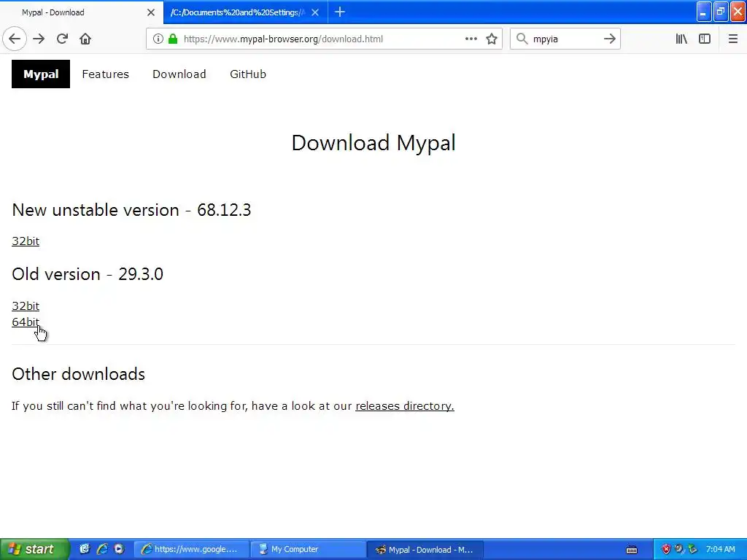747x560 pixels.
Task: Open the media player Quick Launch icon
Action: [x=119, y=549]
